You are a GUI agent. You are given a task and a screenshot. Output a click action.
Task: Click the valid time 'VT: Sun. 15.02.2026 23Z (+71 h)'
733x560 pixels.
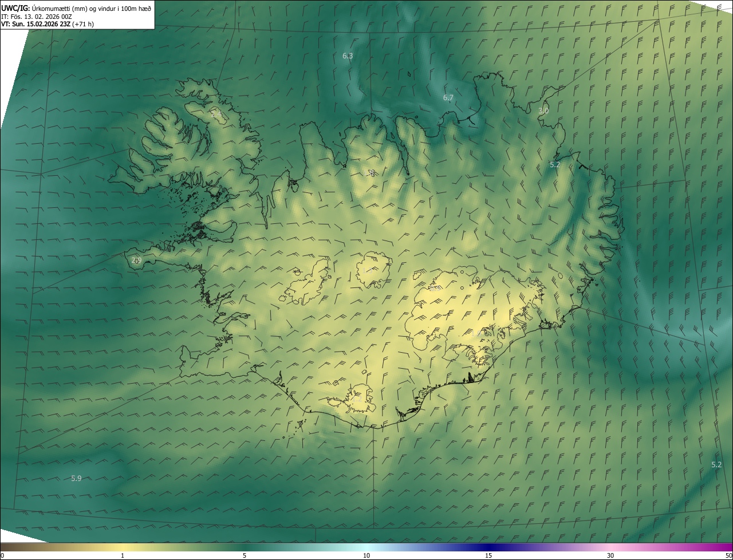click(48, 24)
